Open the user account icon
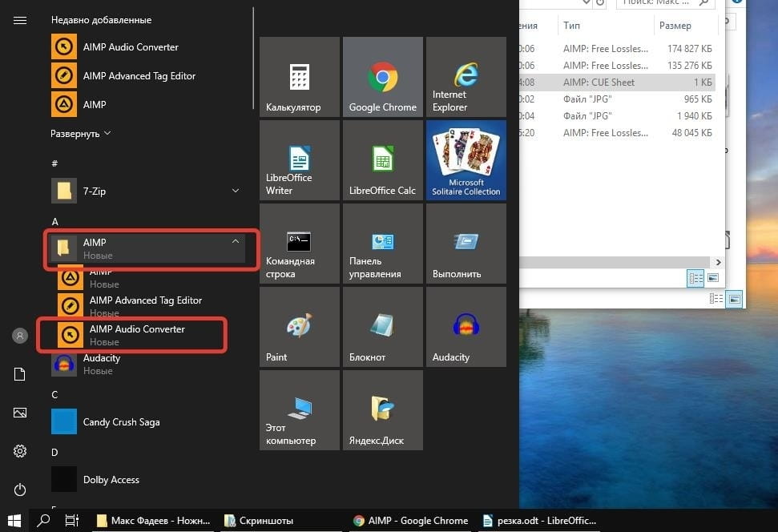 click(x=20, y=336)
